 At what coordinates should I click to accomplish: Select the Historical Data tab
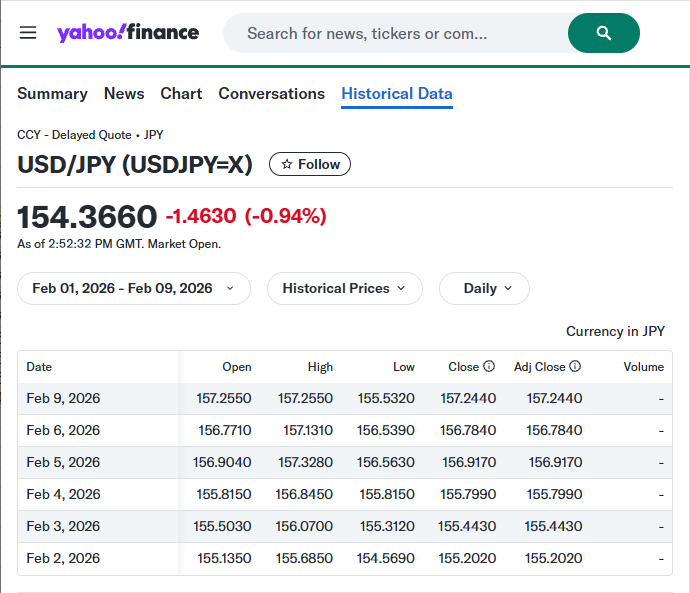click(x=397, y=94)
